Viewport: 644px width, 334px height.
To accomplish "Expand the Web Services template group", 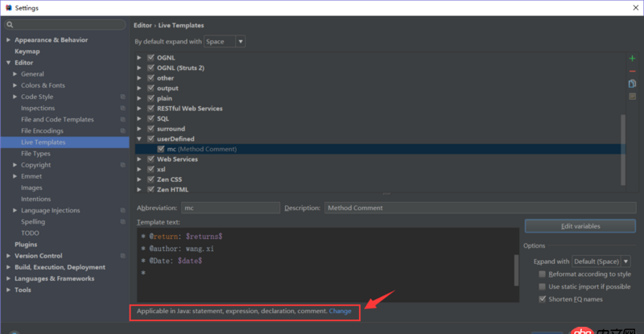I will coord(141,159).
